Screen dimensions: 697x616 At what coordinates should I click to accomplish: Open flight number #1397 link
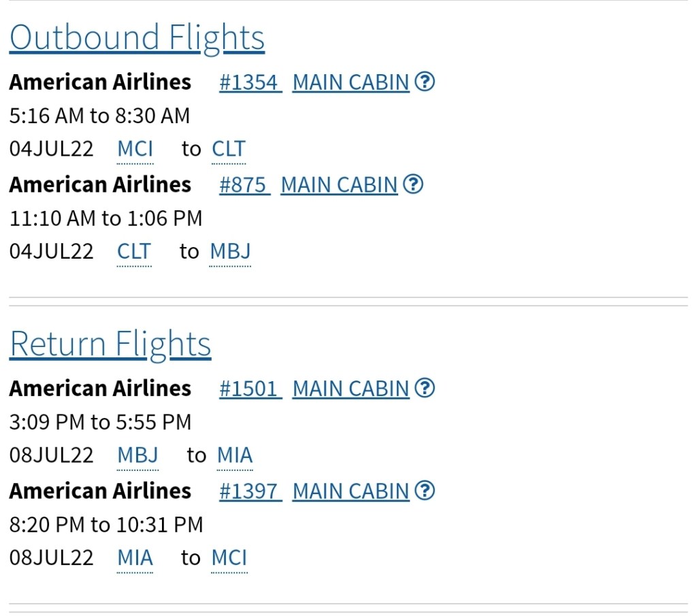pyautogui.click(x=249, y=491)
